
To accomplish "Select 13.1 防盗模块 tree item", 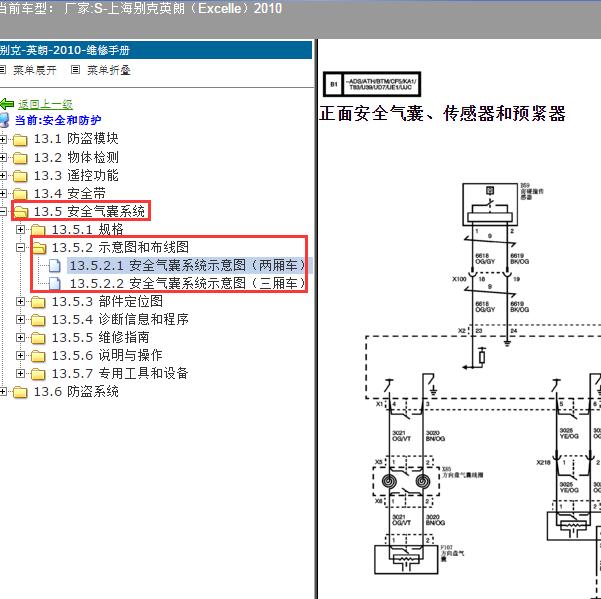I will point(76,139).
